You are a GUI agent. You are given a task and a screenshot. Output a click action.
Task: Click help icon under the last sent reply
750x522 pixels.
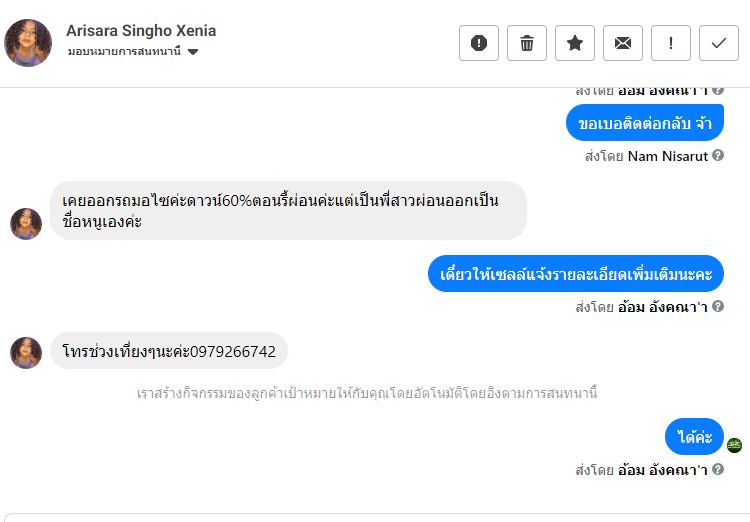(x=718, y=469)
